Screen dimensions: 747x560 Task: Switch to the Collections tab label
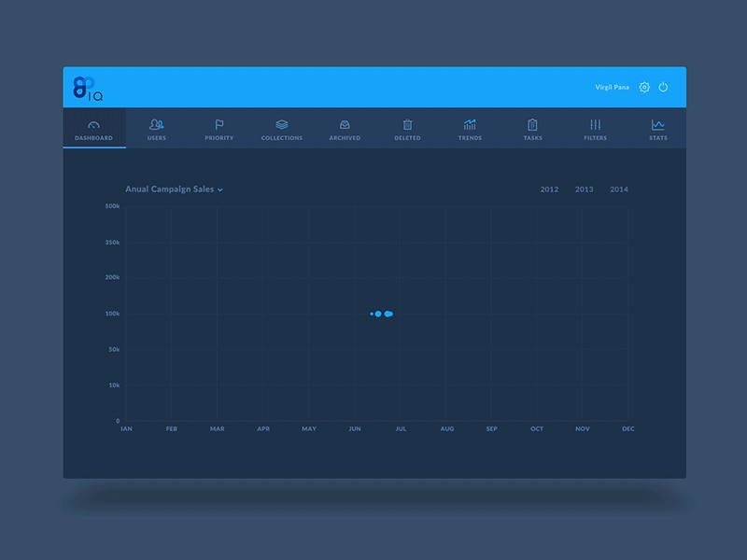click(x=282, y=138)
